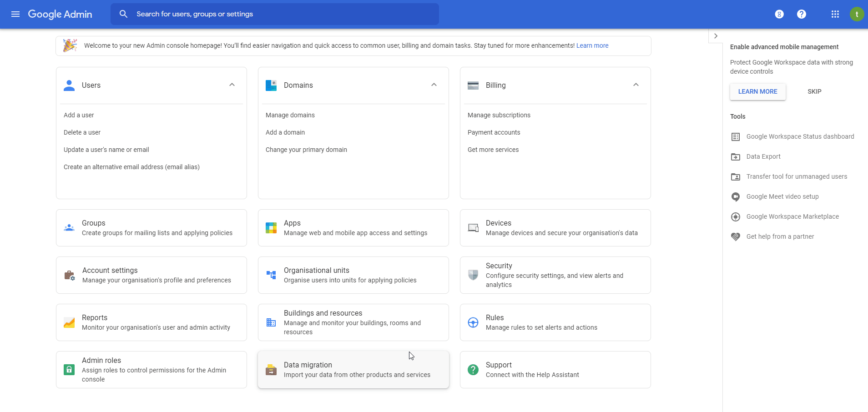
Task: Collapse the Users card
Action: (232, 85)
